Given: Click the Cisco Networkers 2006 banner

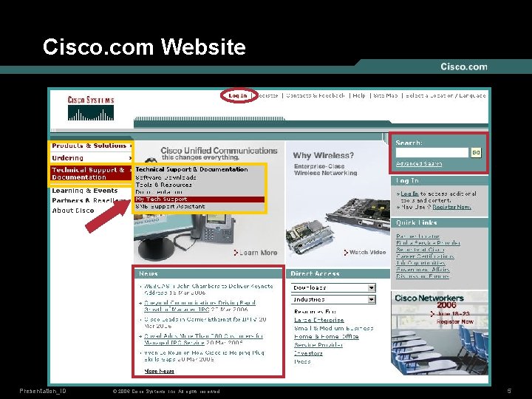Looking at the screenshot, I should tap(440, 333).
